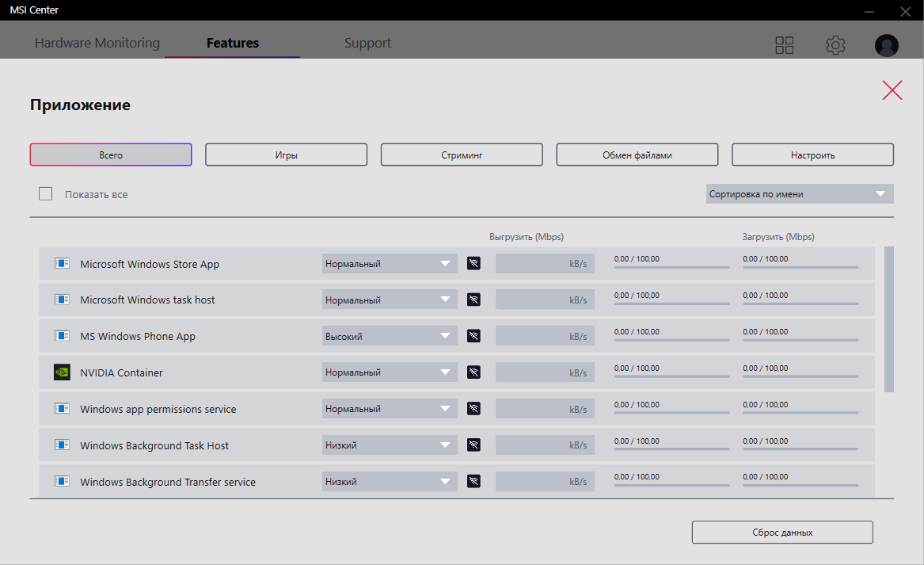This screenshot has width=924, height=565.
Task: Click the Windows Background Transfer service icon
Action: 62,481
